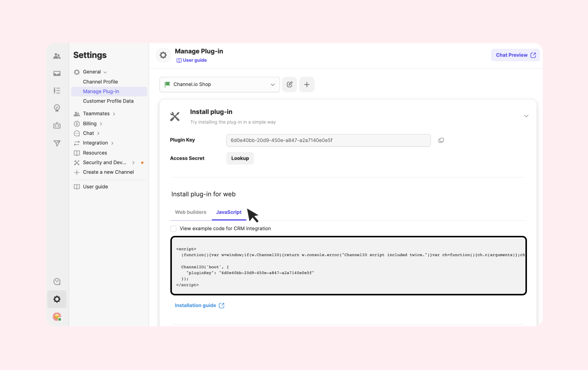Click the tools icon beside Security and Dev
This screenshot has height=370, width=588.
pyautogui.click(x=77, y=163)
